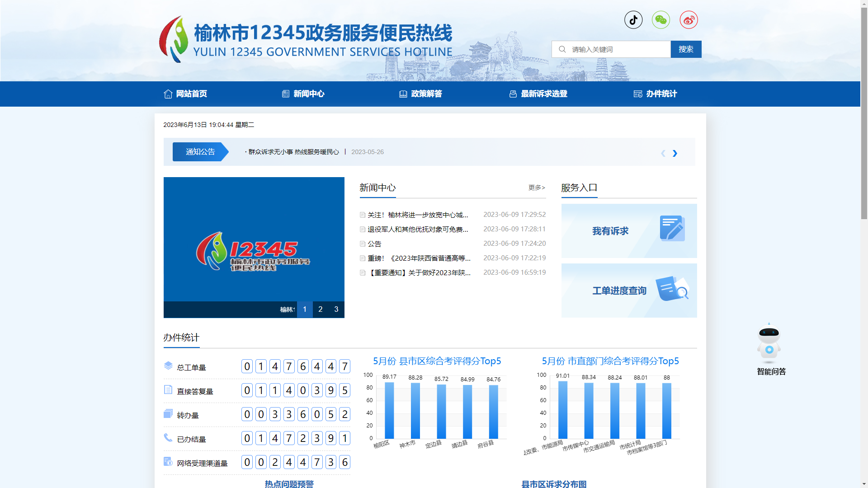Viewport: 868px width, 488px height.
Task: Switch carousel to slide 3
Action: pos(336,310)
